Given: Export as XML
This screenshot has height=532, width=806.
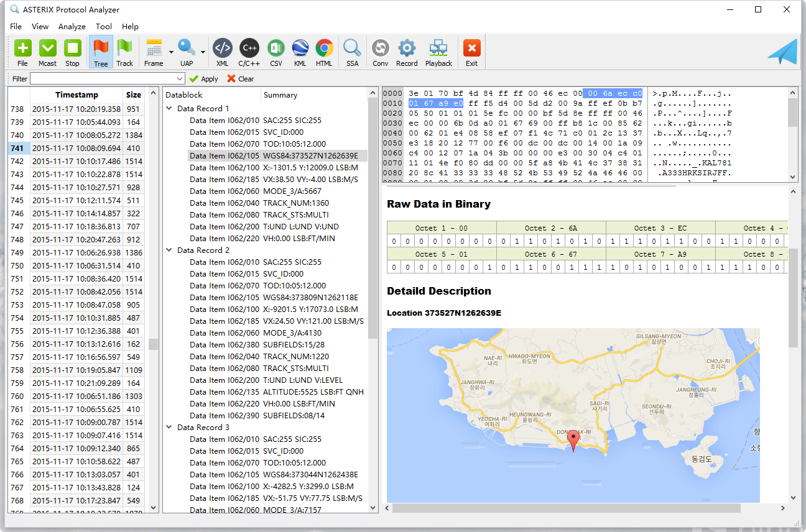Looking at the screenshot, I should coord(222,53).
